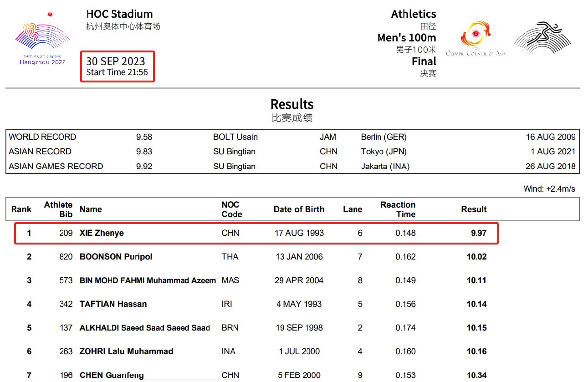Click the Men's 100m event title

click(x=406, y=38)
